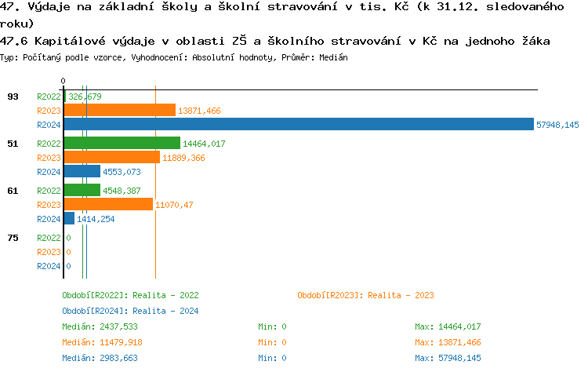Click the subtitle 47.6 Kapitálové výdaje heading
This screenshot has height=372, width=588.
coord(274,41)
